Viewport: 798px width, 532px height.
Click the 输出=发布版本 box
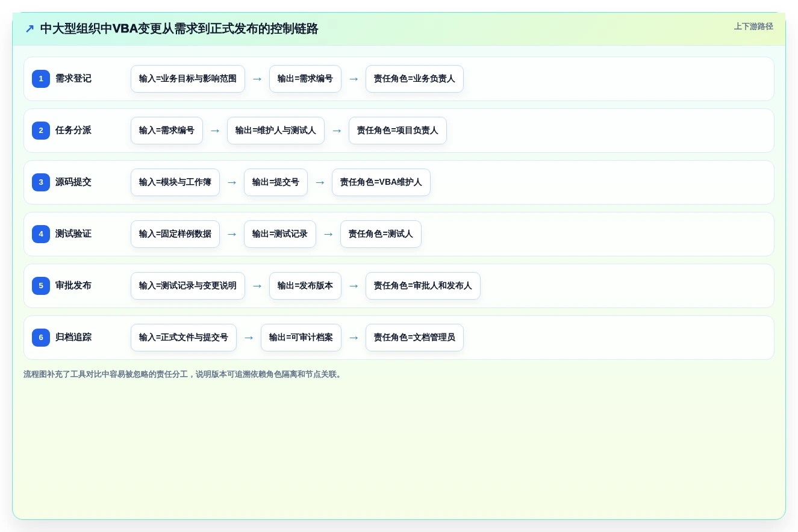(x=305, y=286)
